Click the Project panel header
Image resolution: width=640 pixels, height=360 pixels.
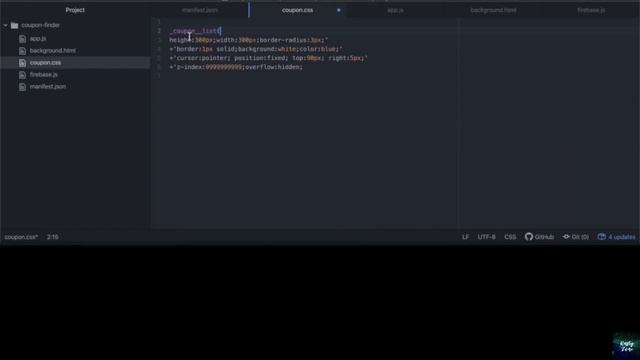(x=75, y=10)
